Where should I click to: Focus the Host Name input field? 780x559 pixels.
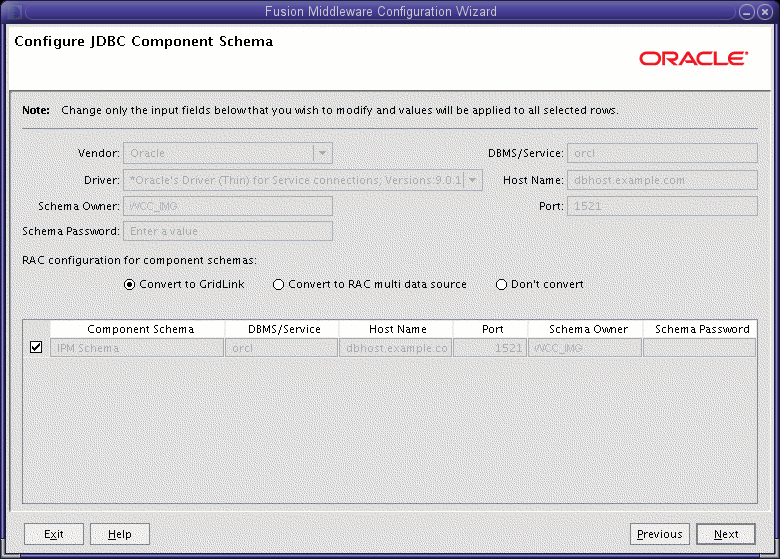pos(662,180)
